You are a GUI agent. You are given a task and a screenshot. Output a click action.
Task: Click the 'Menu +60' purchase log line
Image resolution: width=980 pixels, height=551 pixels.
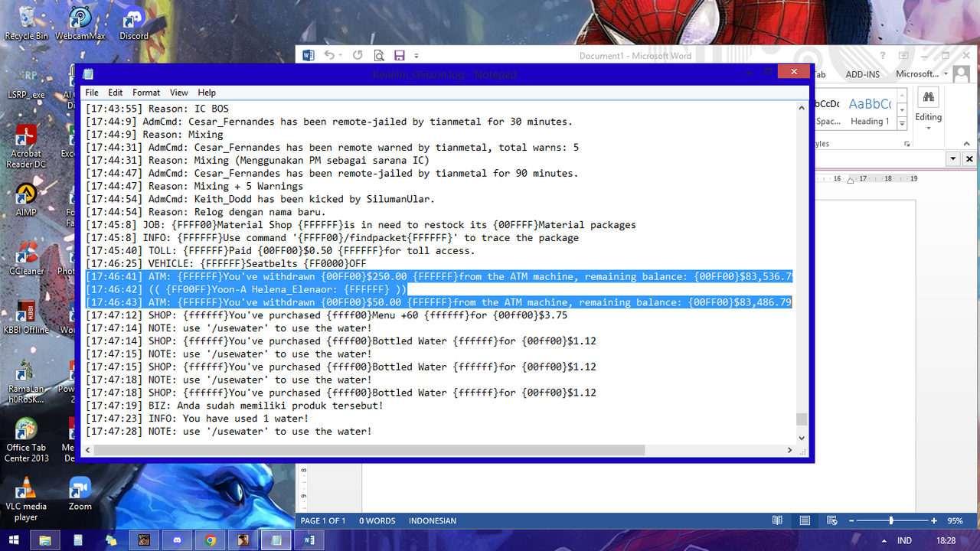pyautogui.click(x=326, y=315)
